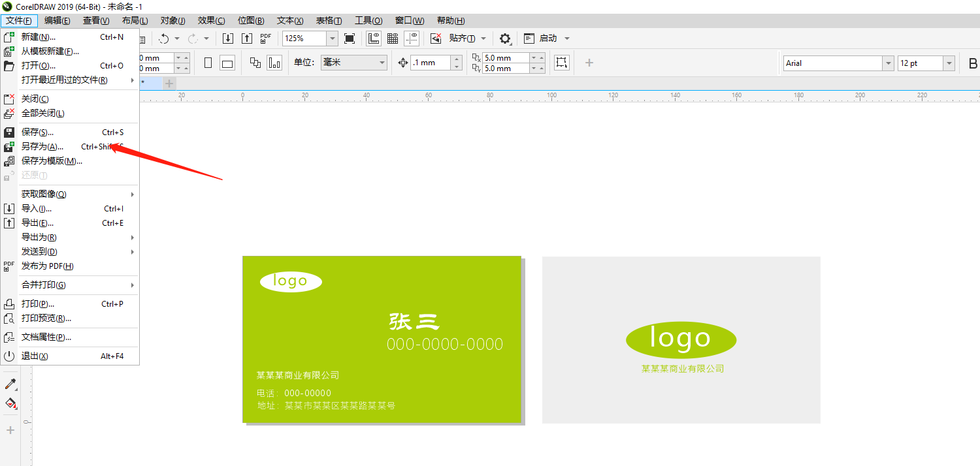The width and height of the screenshot is (980, 466).
Task: Select the fill tool at the toolbox bottom
Action: point(10,403)
